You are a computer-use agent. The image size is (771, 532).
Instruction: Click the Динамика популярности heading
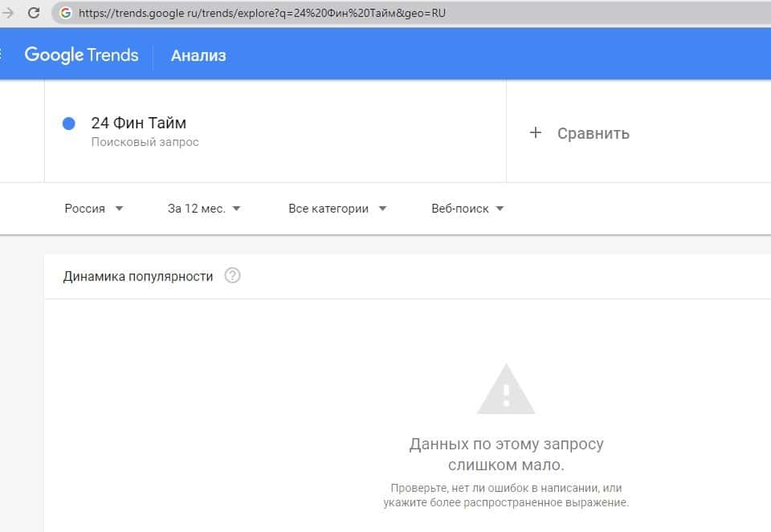(138, 276)
